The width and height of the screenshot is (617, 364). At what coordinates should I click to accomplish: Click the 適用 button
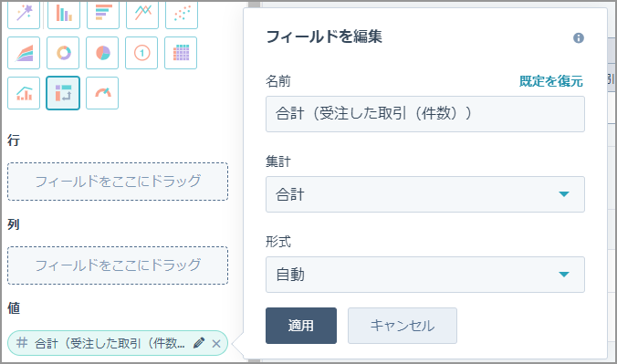coord(301,326)
